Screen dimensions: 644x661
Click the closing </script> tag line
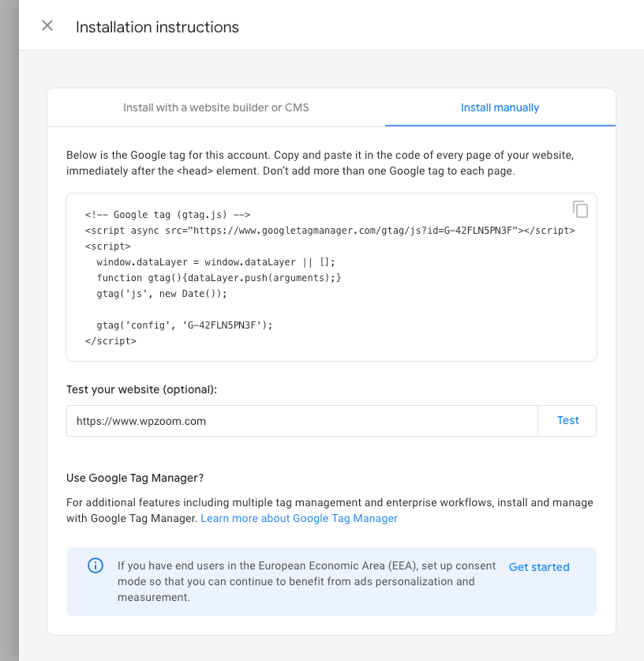(x=110, y=341)
